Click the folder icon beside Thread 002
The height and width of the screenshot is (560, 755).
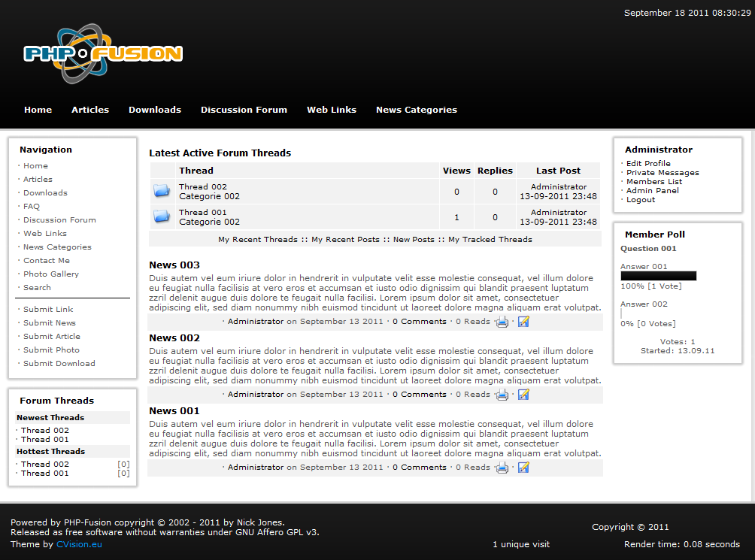click(x=162, y=192)
